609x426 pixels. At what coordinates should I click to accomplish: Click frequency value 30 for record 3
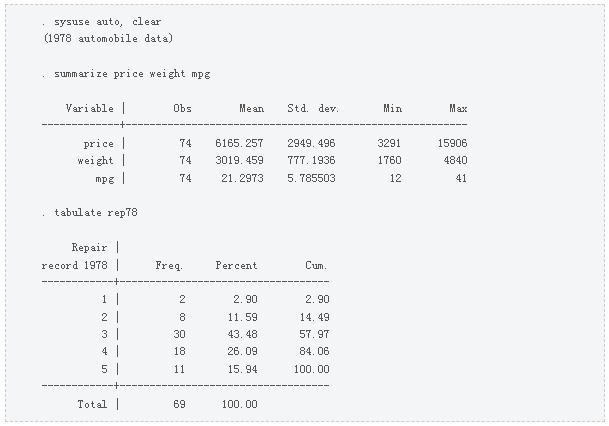179,334
